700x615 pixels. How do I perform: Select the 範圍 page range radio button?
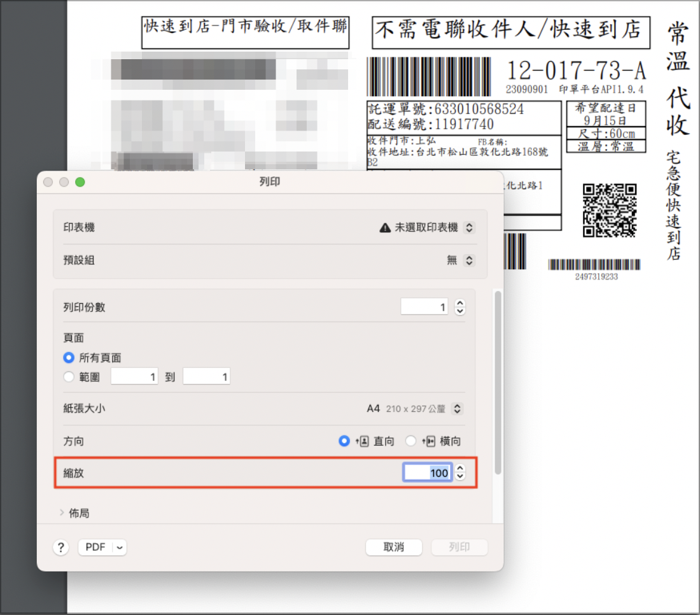tap(69, 377)
